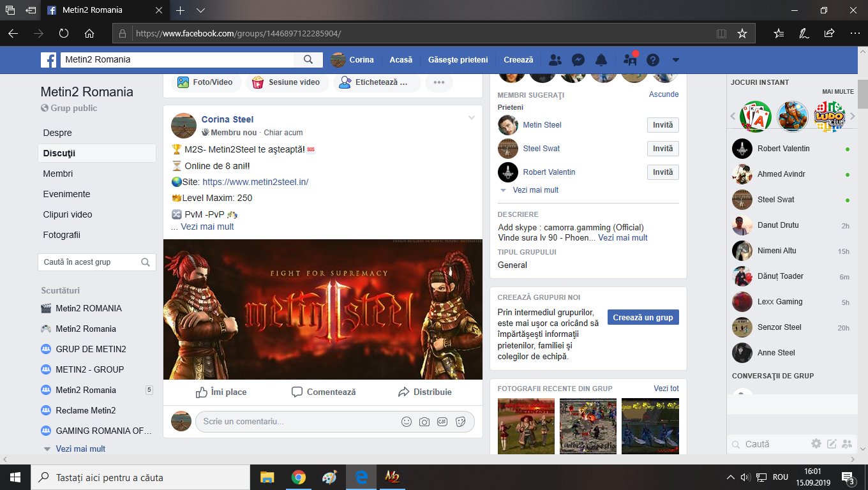This screenshot has height=490, width=868.
Task: Insert a sticker in the comment
Action: coord(461,422)
